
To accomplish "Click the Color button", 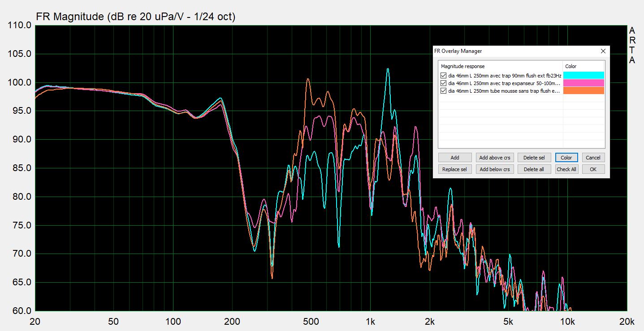I will (x=566, y=158).
